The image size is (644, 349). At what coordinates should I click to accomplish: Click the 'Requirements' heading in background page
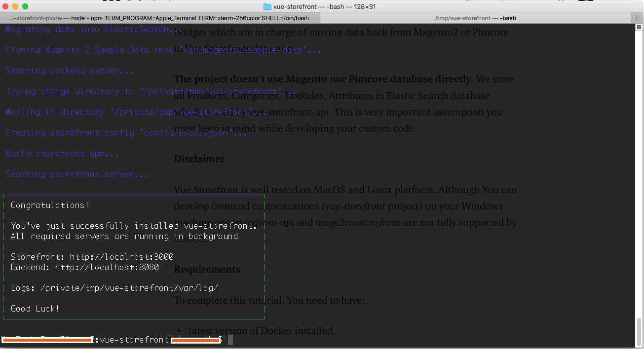tap(207, 269)
